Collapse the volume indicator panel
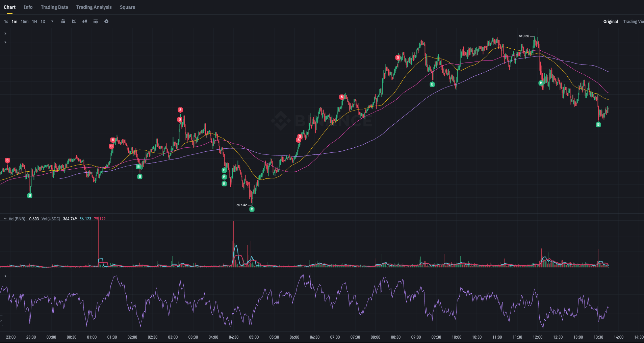The width and height of the screenshot is (644, 343). click(x=5, y=219)
